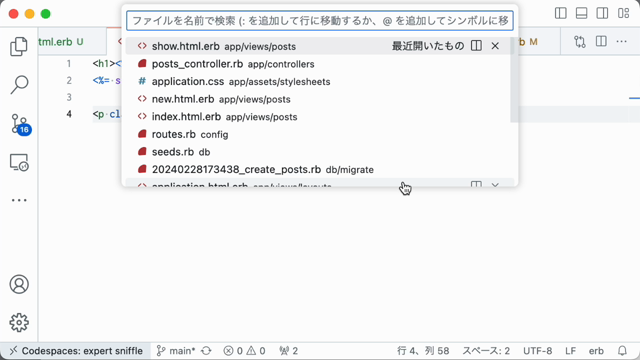Split the editor to the right
Screen dimensions: 640x360
click(x=601, y=42)
